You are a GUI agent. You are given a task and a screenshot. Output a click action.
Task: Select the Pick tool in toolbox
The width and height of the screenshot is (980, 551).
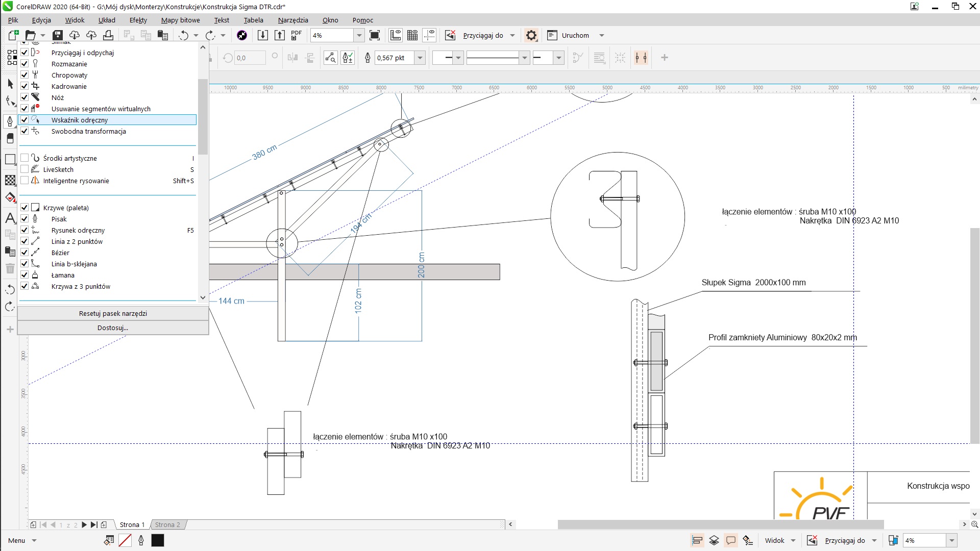10,84
